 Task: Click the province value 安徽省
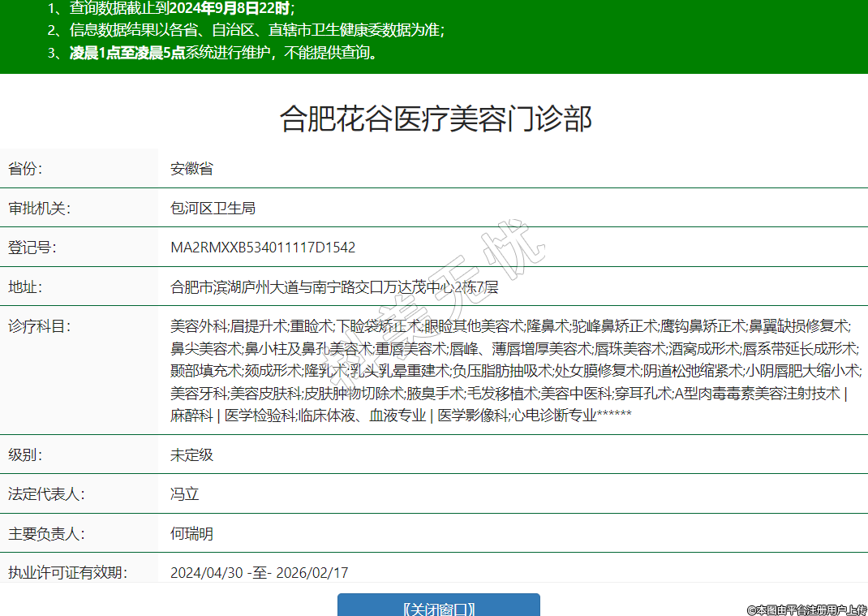191,169
